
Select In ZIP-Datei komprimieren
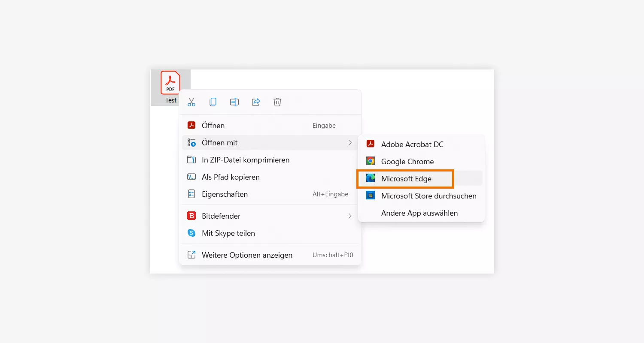coord(270,160)
